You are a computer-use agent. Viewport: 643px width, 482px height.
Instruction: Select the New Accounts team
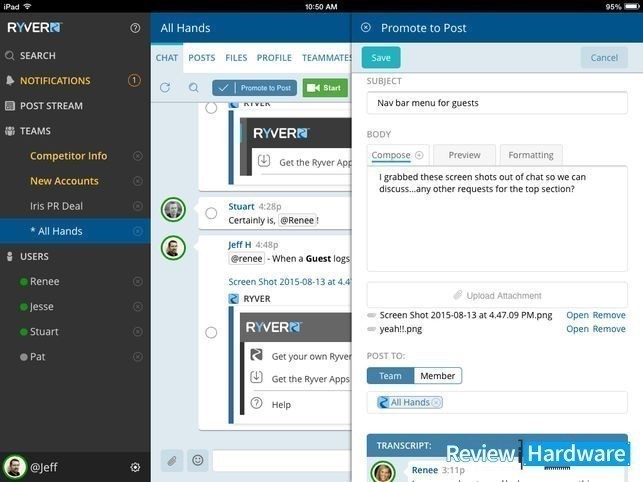(x=64, y=181)
